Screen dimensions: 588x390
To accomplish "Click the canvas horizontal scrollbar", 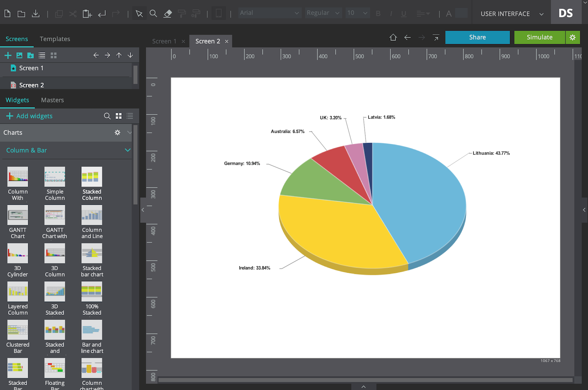I will point(365,380).
